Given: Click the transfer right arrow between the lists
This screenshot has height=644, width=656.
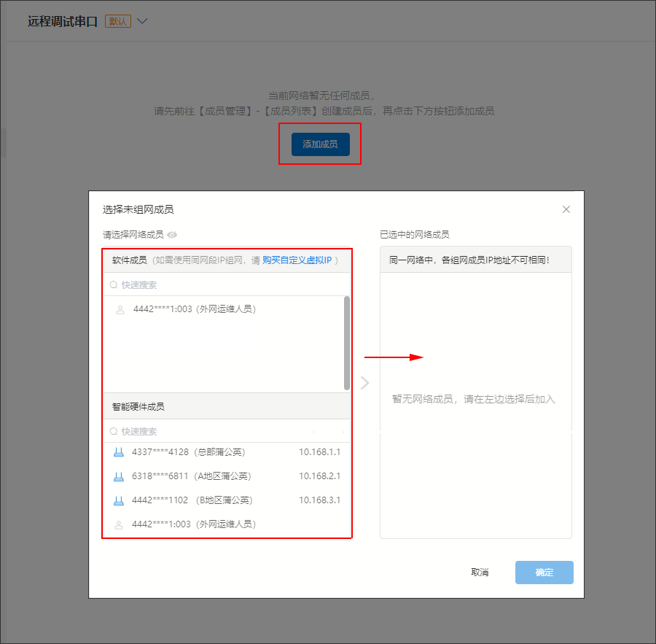Looking at the screenshot, I should (x=365, y=382).
